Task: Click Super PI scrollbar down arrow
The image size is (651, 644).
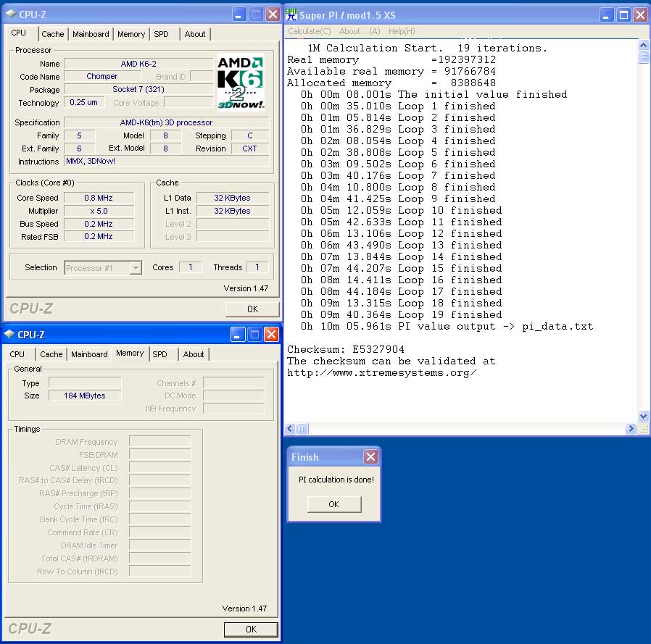Action: pos(643,415)
